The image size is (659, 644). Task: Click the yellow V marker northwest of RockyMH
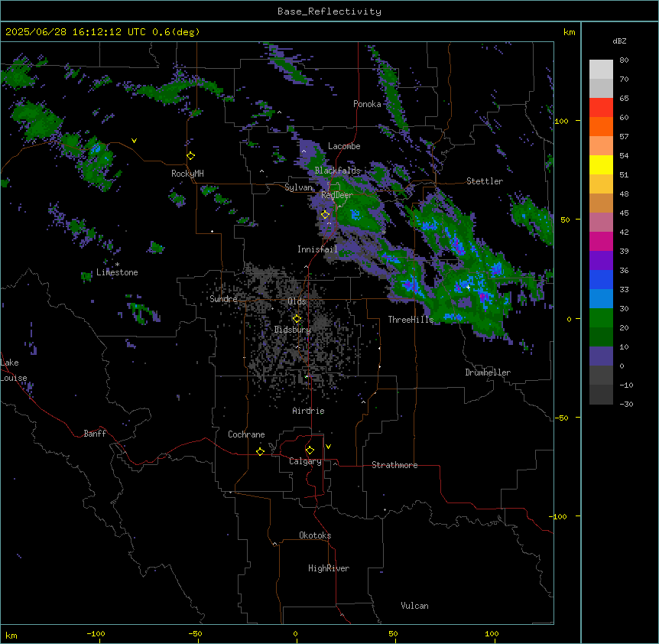pos(134,141)
